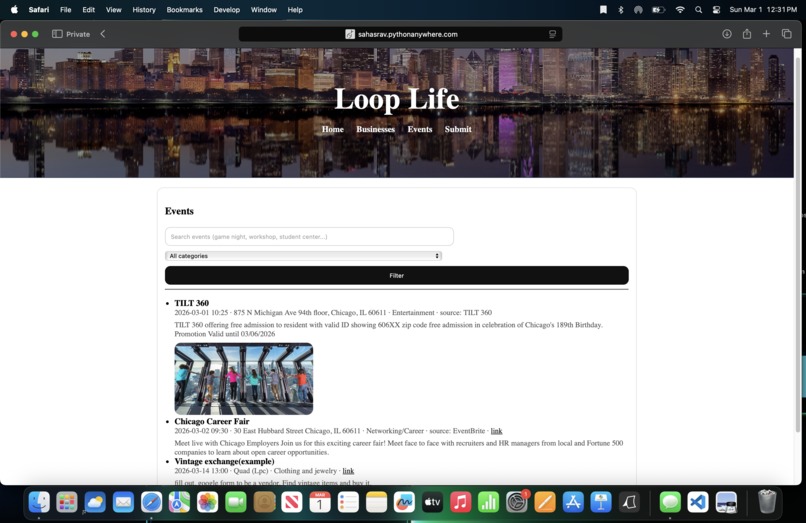Screen dimensions: 806x523
Task: Open Notes app in the Dock
Action: coord(376,502)
